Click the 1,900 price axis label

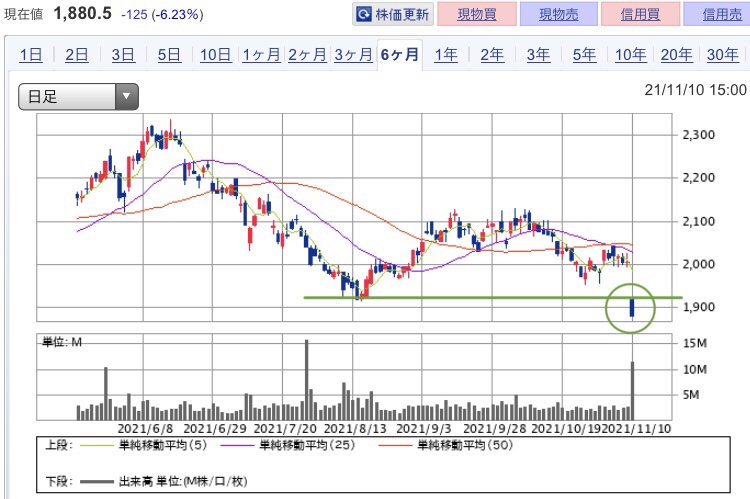tap(698, 307)
